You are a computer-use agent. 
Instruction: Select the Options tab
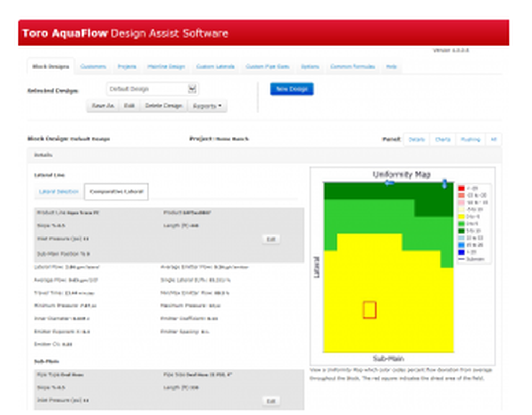click(x=310, y=67)
